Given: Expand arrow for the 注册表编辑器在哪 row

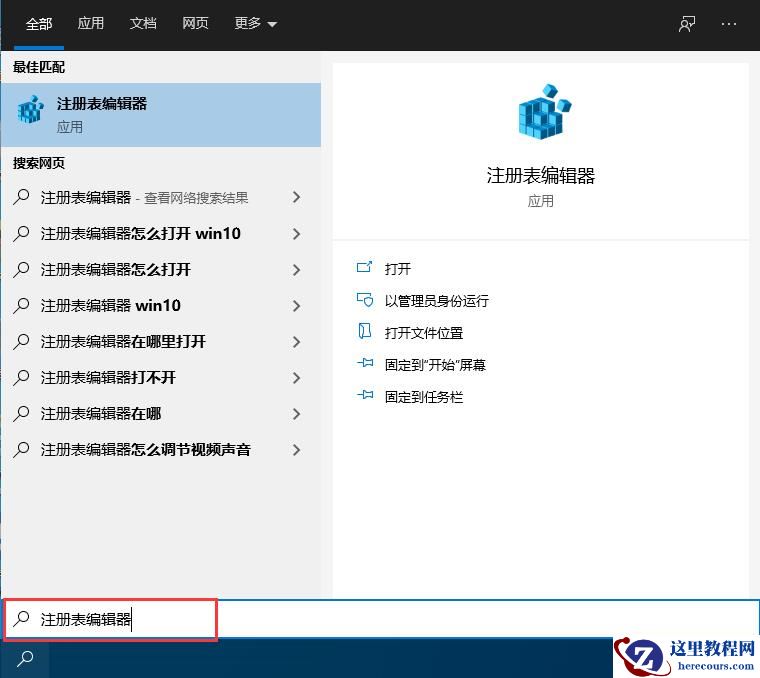Looking at the screenshot, I should pos(296,414).
